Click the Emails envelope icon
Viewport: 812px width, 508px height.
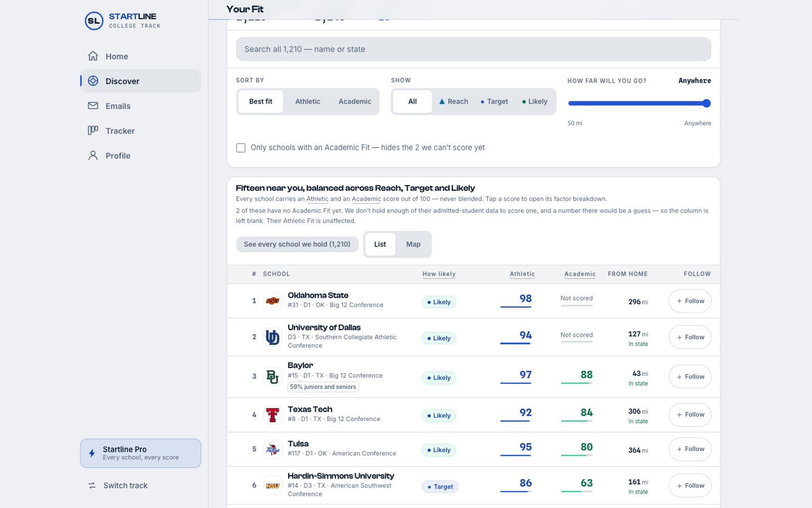click(93, 106)
